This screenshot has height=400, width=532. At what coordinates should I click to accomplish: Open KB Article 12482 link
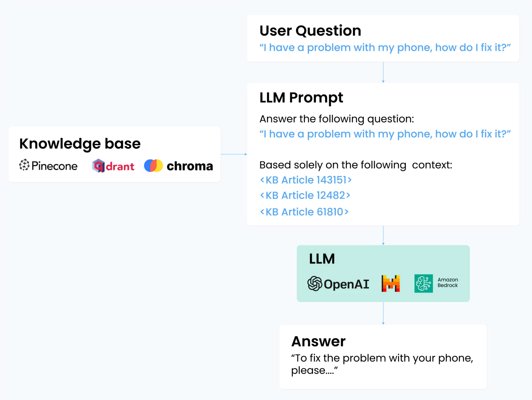305,195
